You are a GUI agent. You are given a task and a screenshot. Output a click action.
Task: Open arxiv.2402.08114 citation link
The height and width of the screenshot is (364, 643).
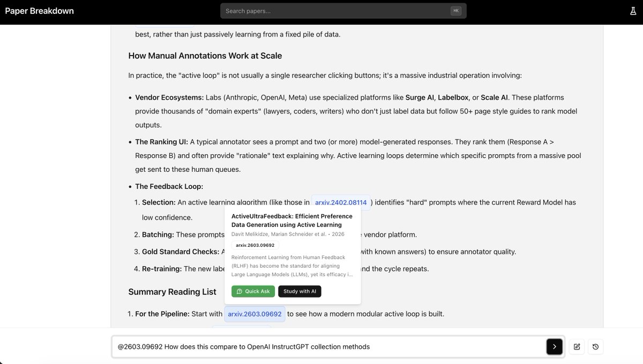point(341,202)
